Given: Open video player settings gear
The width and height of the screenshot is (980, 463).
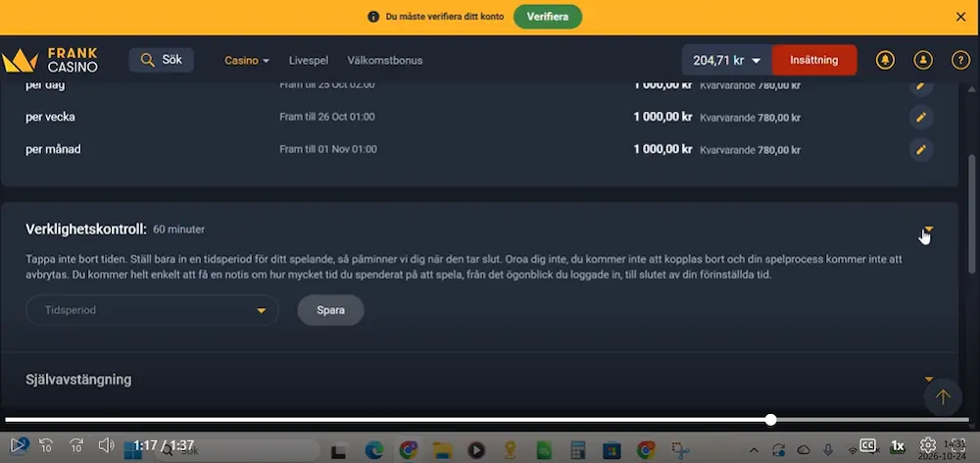Looking at the screenshot, I should [927, 445].
